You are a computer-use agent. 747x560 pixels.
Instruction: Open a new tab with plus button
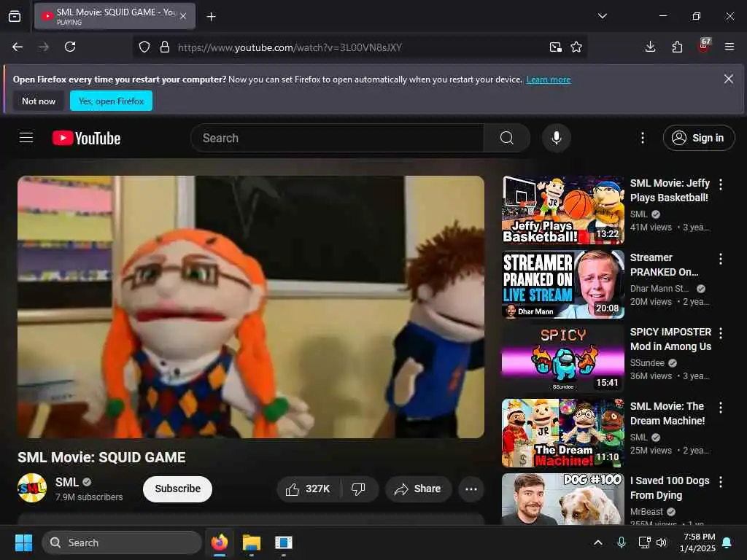tap(211, 17)
